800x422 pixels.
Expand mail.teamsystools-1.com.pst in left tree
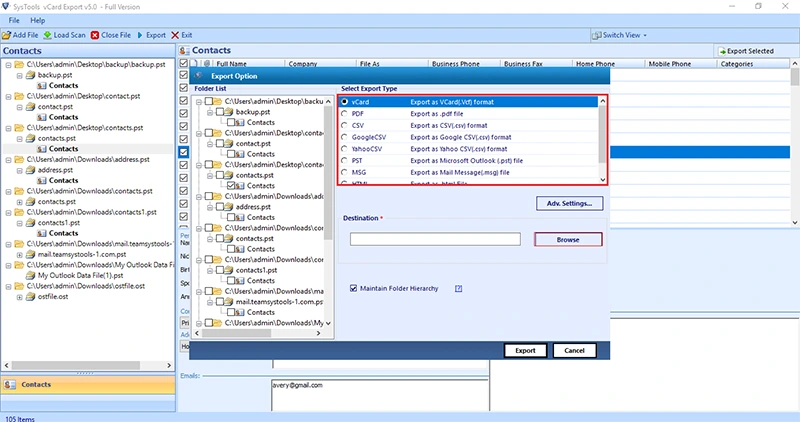(19, 254)
